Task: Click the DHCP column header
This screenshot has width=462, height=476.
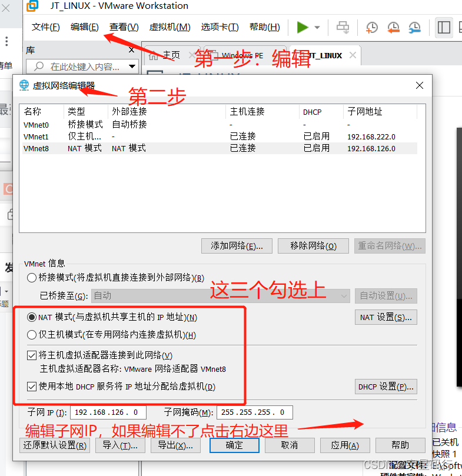Action: [321, 111]
